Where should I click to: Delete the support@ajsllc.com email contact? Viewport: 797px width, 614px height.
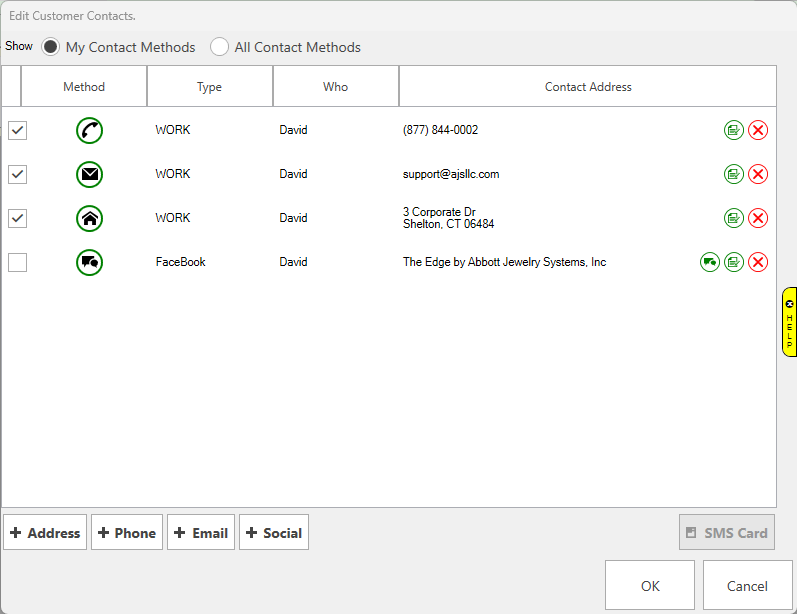pyautogui.click(x=758, y=174)
